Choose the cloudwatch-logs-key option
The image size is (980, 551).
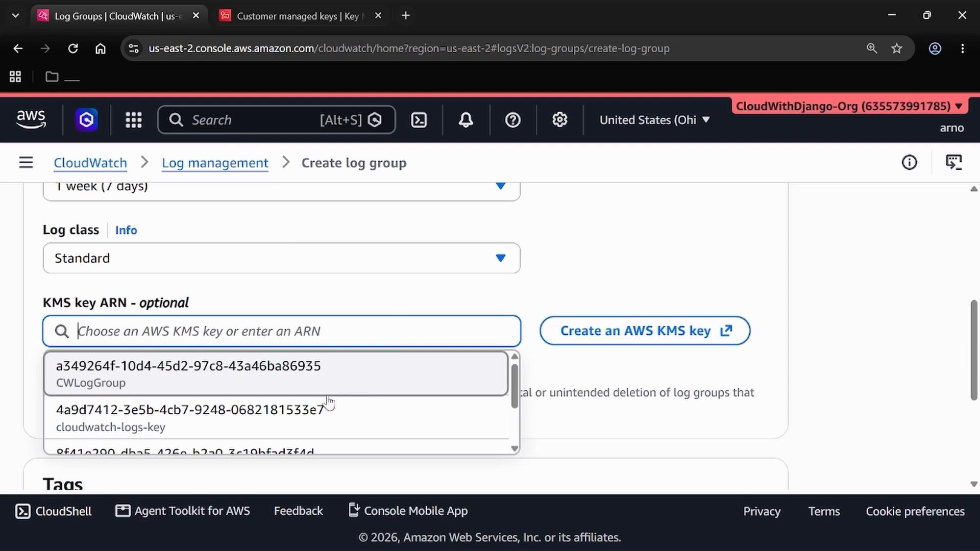pyautogui.click(x=276, y=418)
